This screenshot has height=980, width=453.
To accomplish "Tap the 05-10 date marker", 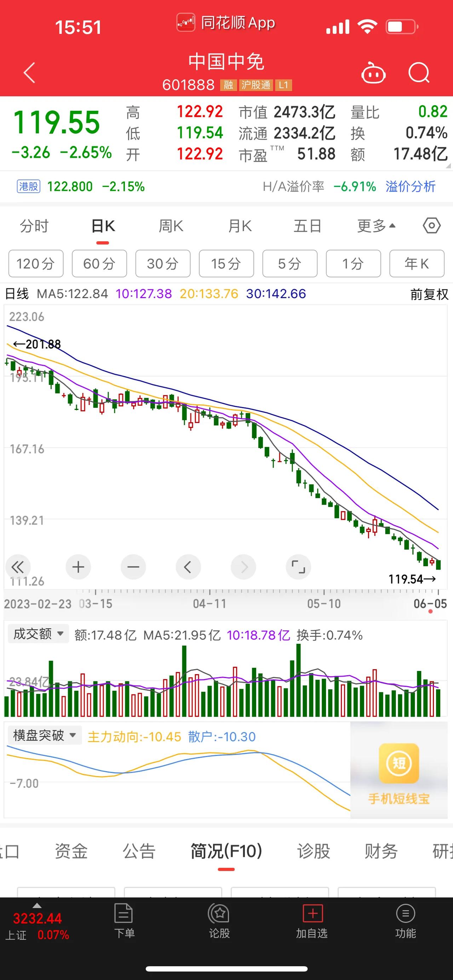I will (324, 604).
